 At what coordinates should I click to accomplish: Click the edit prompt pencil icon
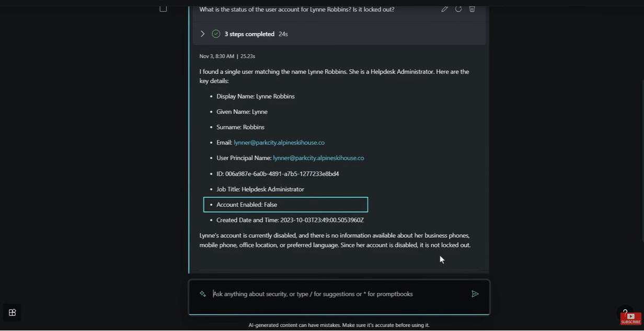(x=444, y=9)
